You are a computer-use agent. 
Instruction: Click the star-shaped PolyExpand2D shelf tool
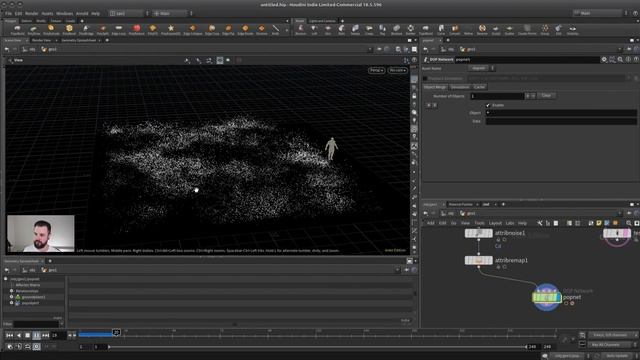(x=171, y=29)
